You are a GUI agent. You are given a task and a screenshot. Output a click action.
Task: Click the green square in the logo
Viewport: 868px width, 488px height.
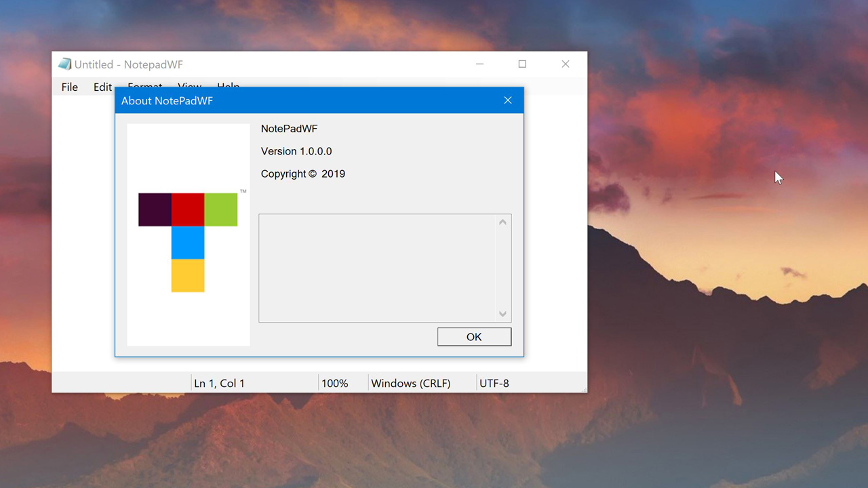coord(221,209)
